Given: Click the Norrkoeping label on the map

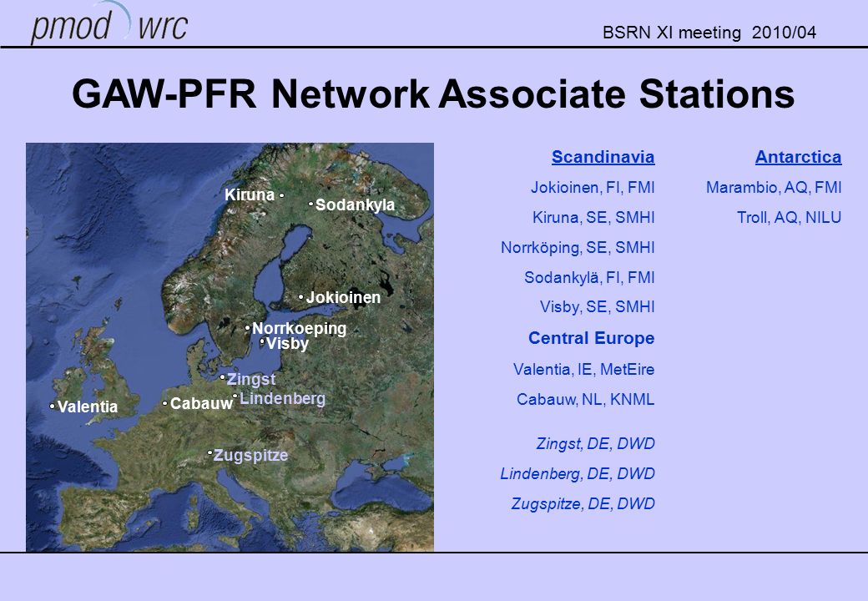Looking at the screenshot, I should tap(299, 329).
